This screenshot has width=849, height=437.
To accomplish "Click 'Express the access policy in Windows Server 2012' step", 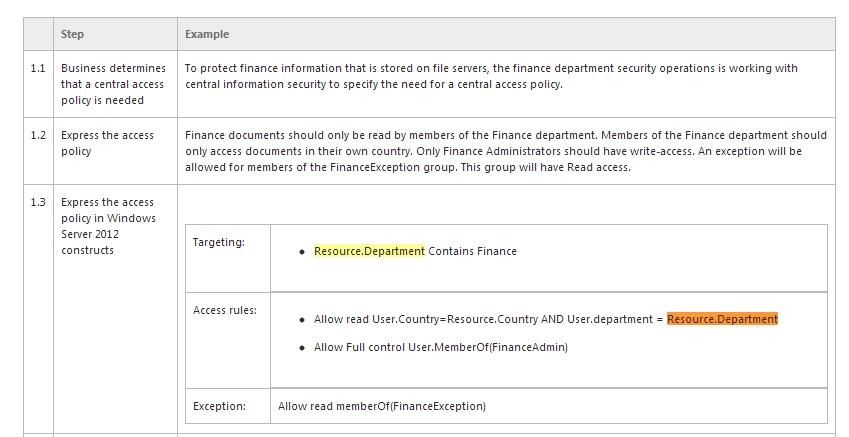I will tap(108, 226).
